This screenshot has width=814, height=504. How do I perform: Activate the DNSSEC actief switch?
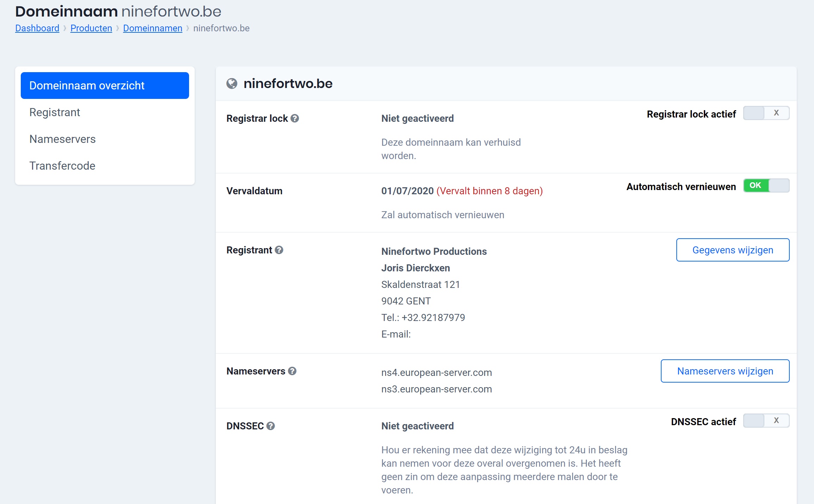[x=766, y=421]
